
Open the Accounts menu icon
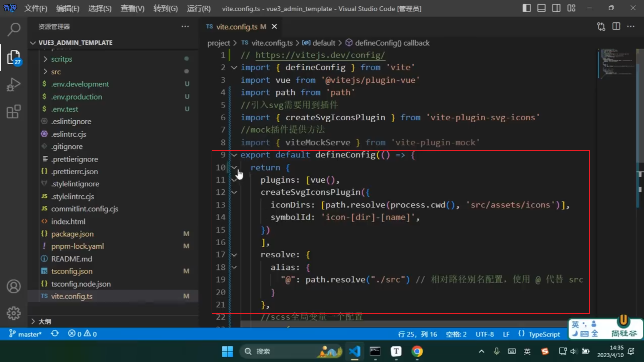pos(13,287)
